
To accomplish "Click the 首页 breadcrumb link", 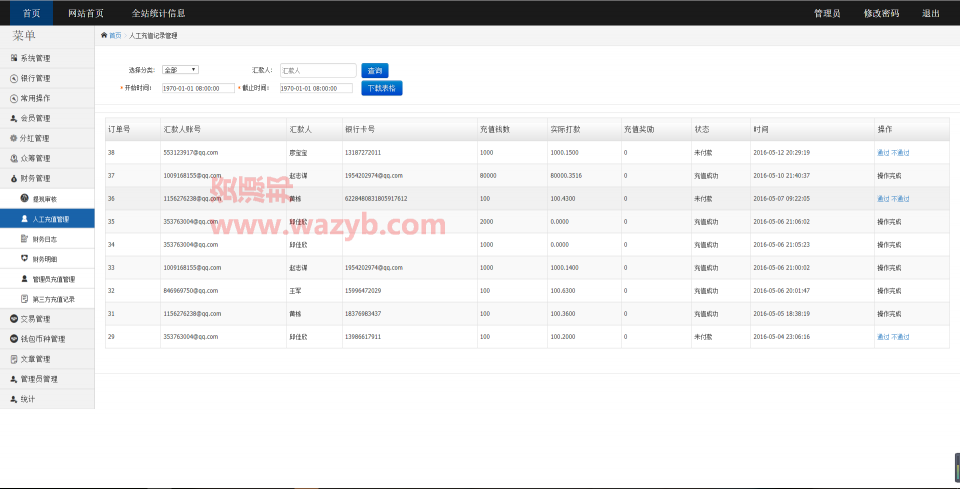I will click(x=115, y=35).
